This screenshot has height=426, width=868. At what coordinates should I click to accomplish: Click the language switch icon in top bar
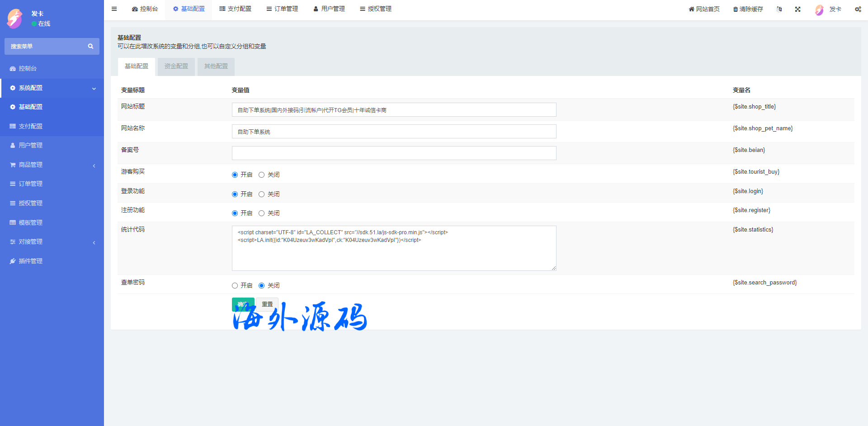coord(779,9)
